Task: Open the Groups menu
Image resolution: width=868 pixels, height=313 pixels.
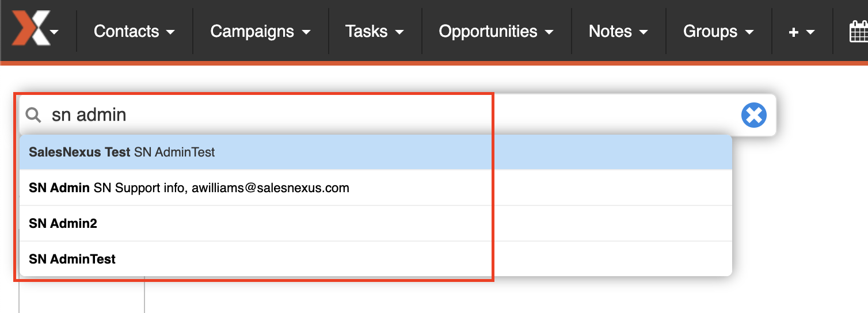Action: click(719, 31)
